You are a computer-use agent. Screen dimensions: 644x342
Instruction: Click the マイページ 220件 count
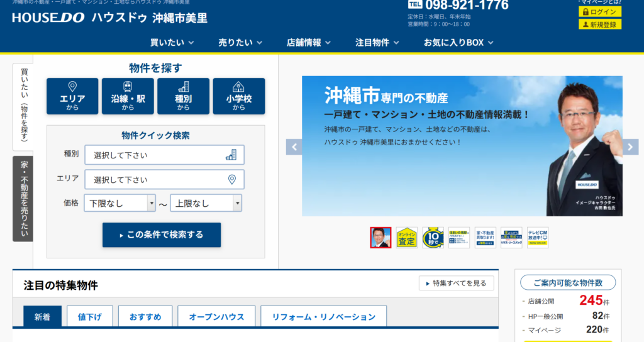click(x=565, y=329)
